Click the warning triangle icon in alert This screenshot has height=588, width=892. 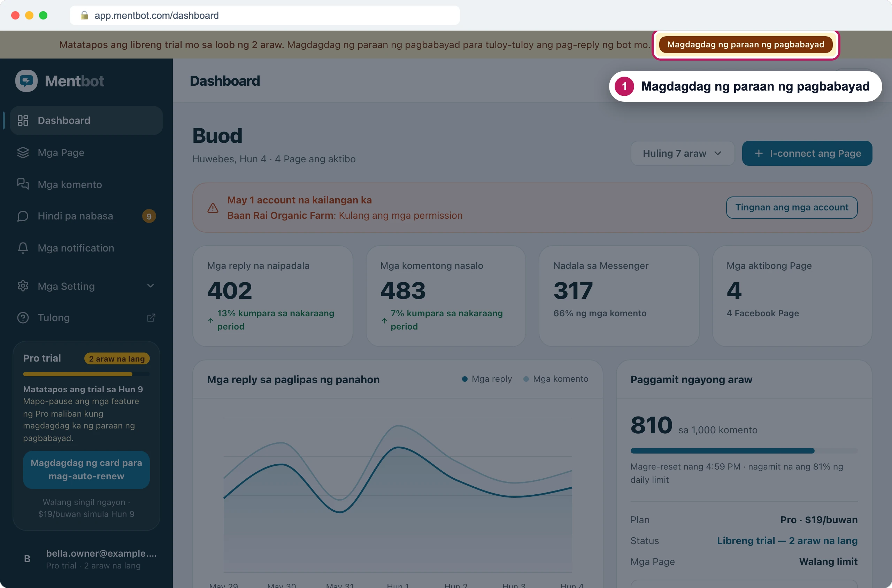213,208
